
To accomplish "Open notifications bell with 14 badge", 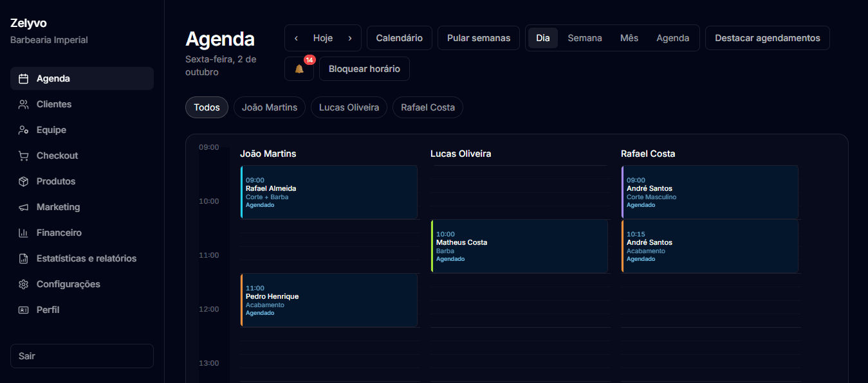I will 299,69.
